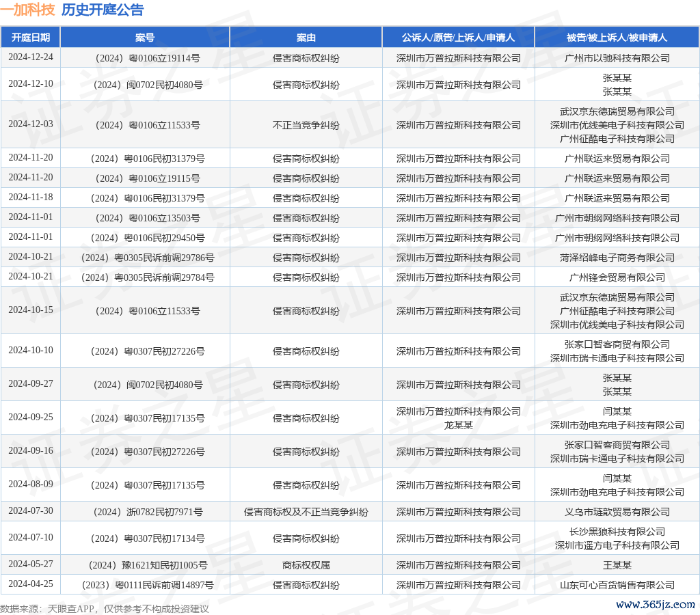The height and width of the screenshot is (615, 700).
Task: Click the 一加科技 title text
Action: pyautogui.click(x=27, y=10)
